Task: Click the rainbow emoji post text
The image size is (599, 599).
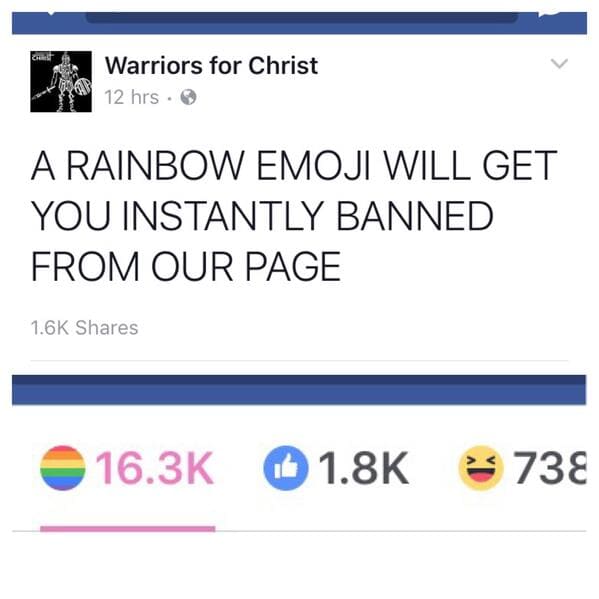Action: [x=293, y=216]
